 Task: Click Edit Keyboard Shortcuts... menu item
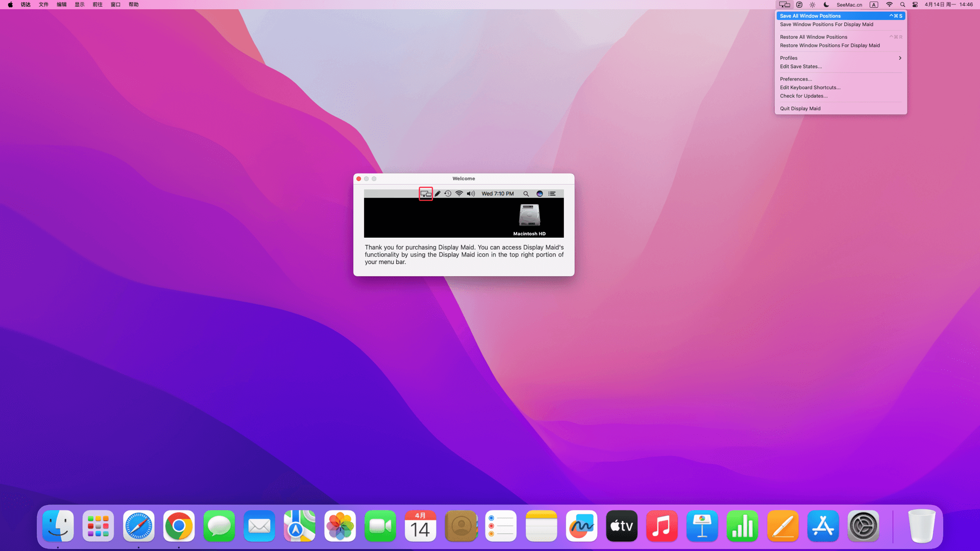tap(810, 88)
